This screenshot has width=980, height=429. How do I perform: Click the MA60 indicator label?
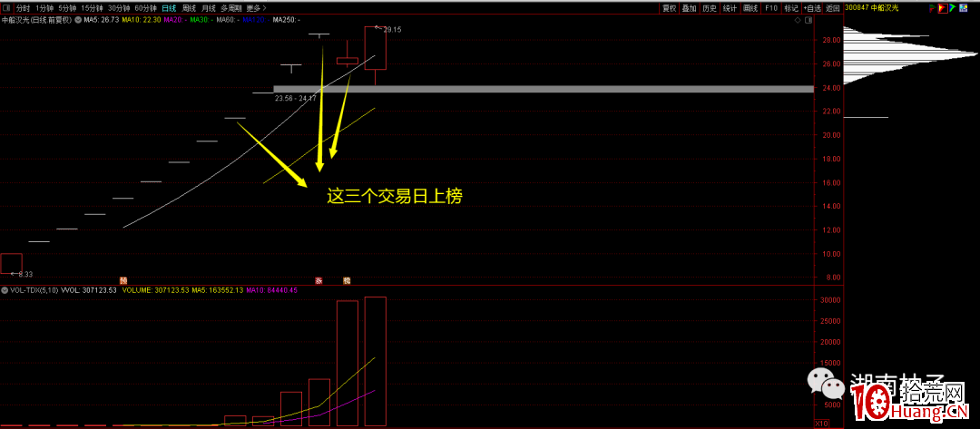[228, 20]
